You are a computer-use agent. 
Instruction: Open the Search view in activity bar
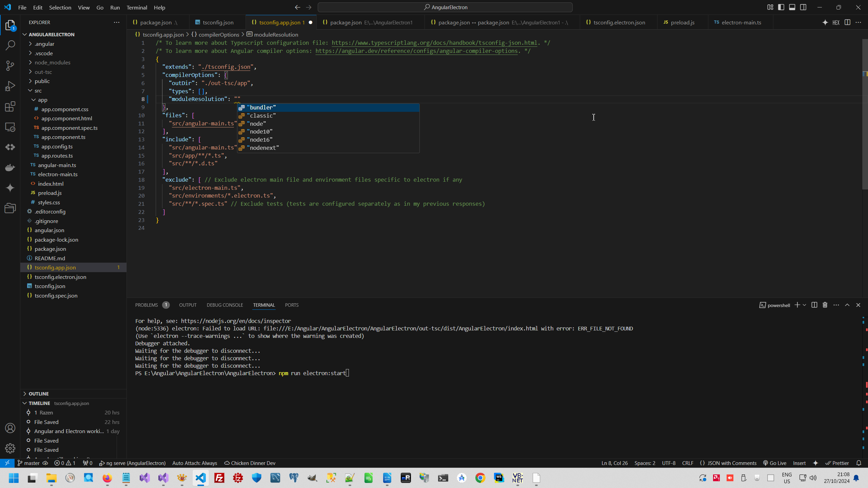pos(10,45)
